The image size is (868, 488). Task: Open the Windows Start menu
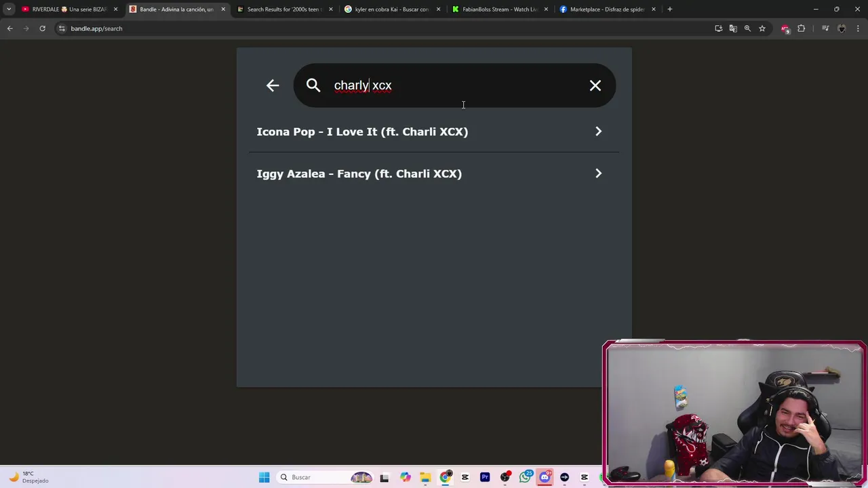coord(264,477)
